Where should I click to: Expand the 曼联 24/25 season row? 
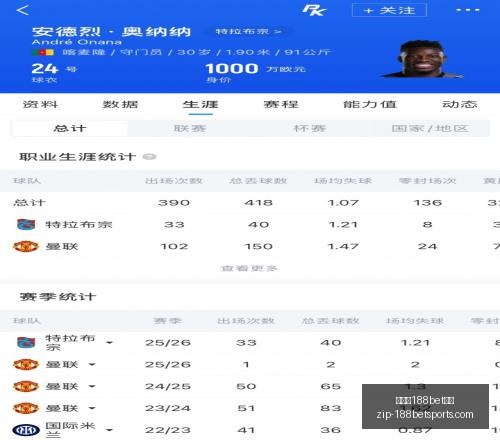pos(92,387)
